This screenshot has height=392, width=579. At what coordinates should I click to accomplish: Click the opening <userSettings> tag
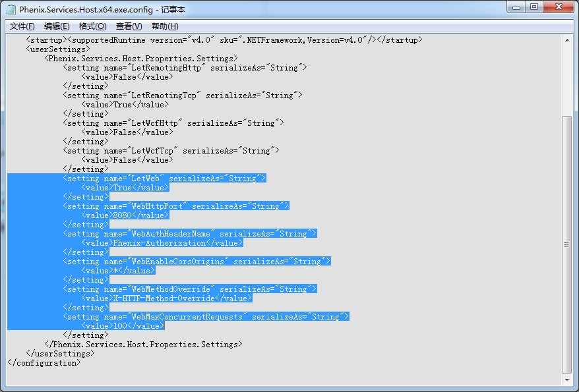coord(58,49)
